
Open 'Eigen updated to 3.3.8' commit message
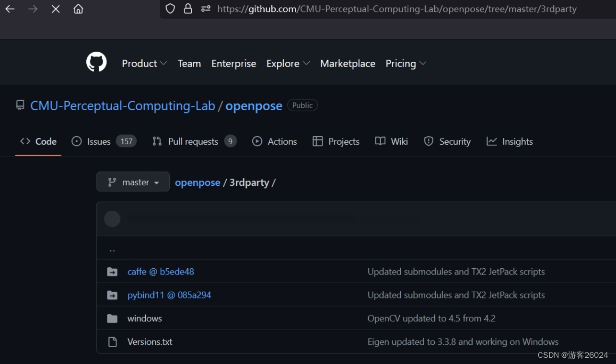click(x=463, y=342)
